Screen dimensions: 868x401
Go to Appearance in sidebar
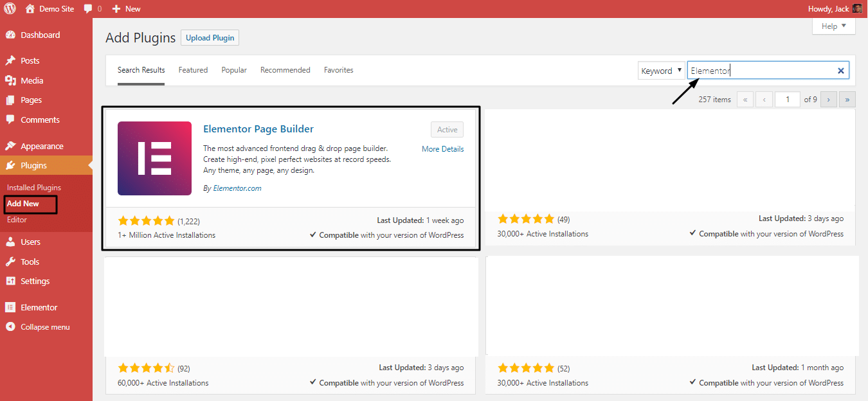(x=41, y=146)
